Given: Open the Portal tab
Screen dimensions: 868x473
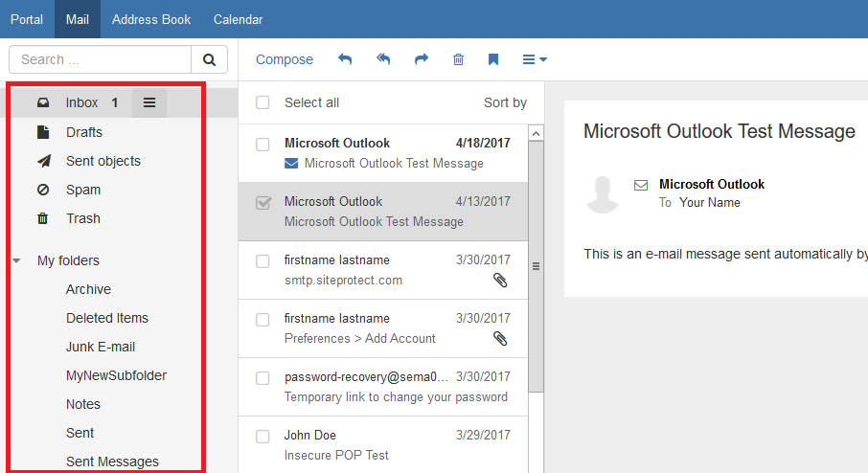Looking at the screenshot, I should coord(27,19).
